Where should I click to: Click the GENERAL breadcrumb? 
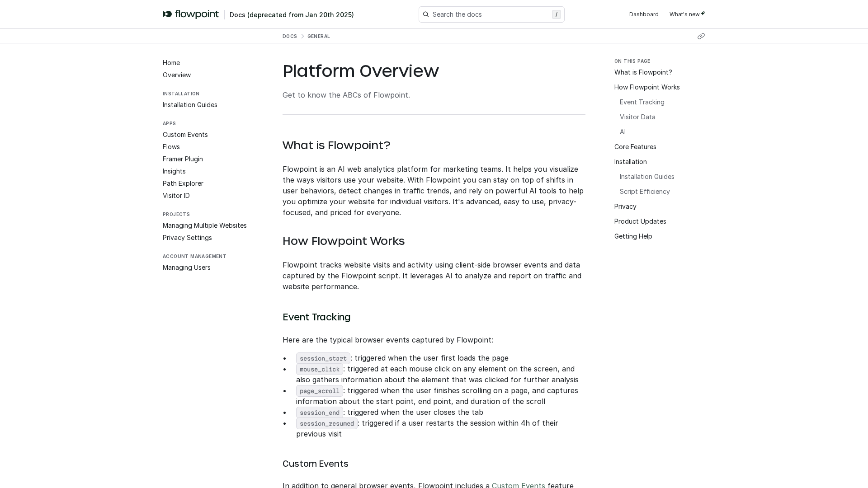[x=319, y=36]
